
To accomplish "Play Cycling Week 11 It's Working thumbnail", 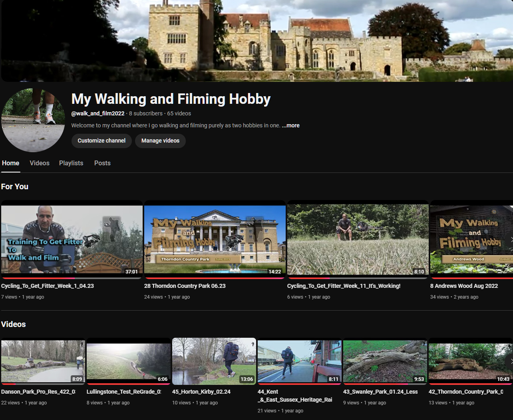I will 358,239.
